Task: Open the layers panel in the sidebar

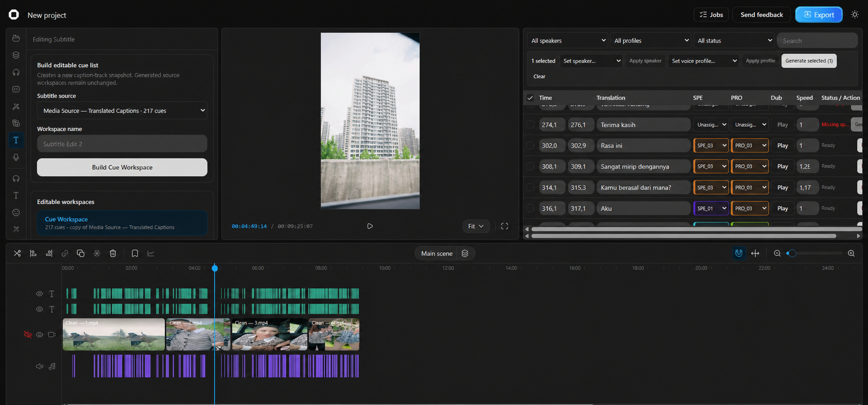Action: click(16, 55)
